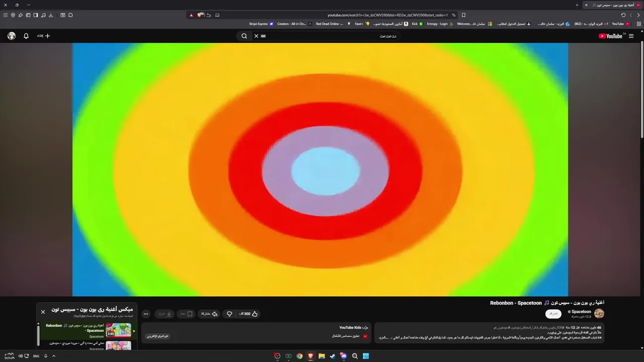The image size is (644, 362).
Task: Open Brave Shields lion icon
Action: [x=200, y=15]
